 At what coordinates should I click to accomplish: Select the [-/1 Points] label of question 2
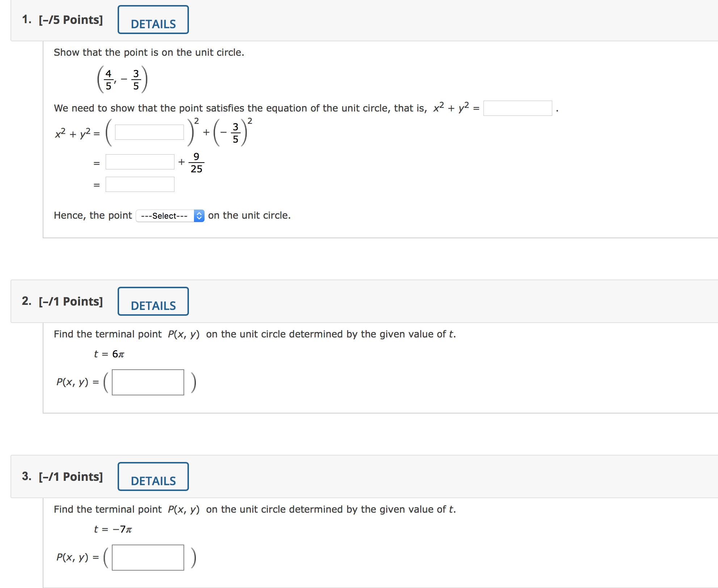71,301
